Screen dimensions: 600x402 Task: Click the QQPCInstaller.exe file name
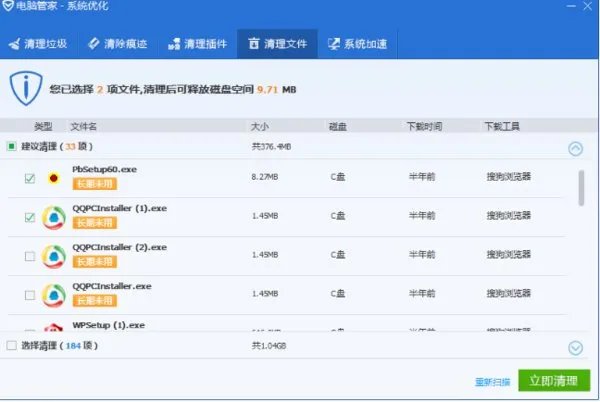[112, 286]
